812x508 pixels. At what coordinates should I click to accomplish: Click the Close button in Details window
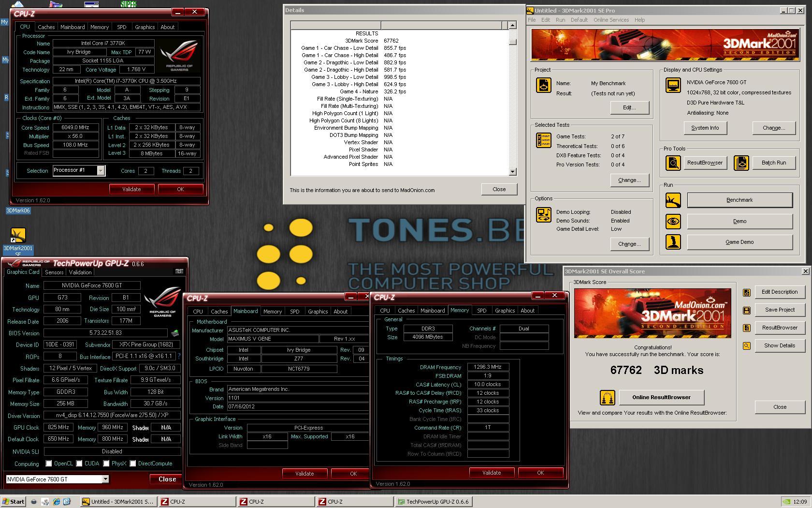[499, 189]
